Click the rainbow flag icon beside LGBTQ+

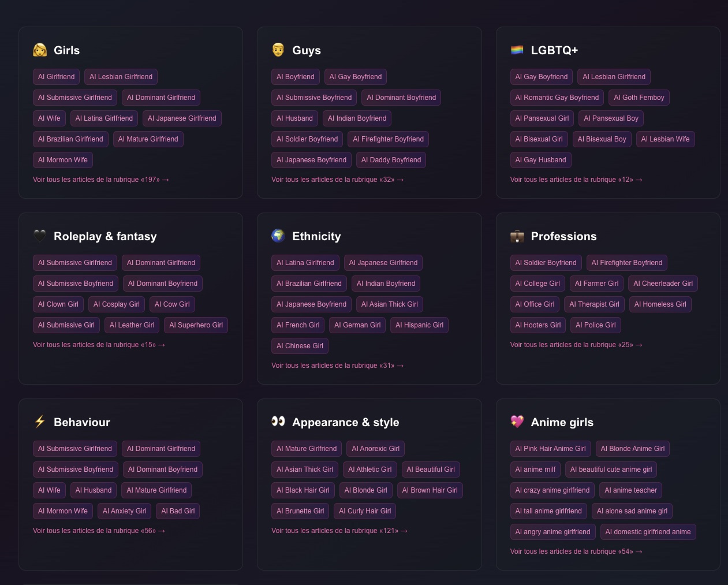[517, 50]
